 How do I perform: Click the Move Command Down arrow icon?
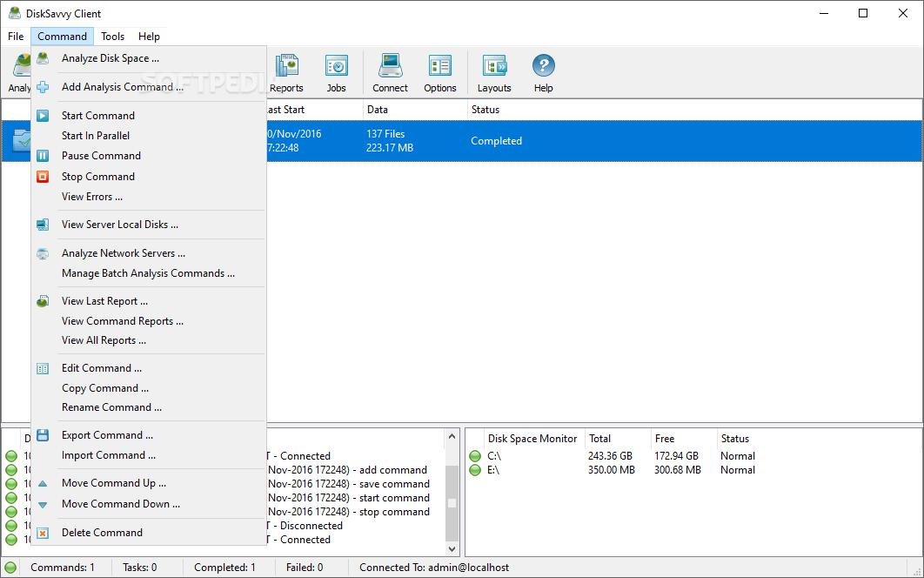pyautogui.click(x=43, y=505)
